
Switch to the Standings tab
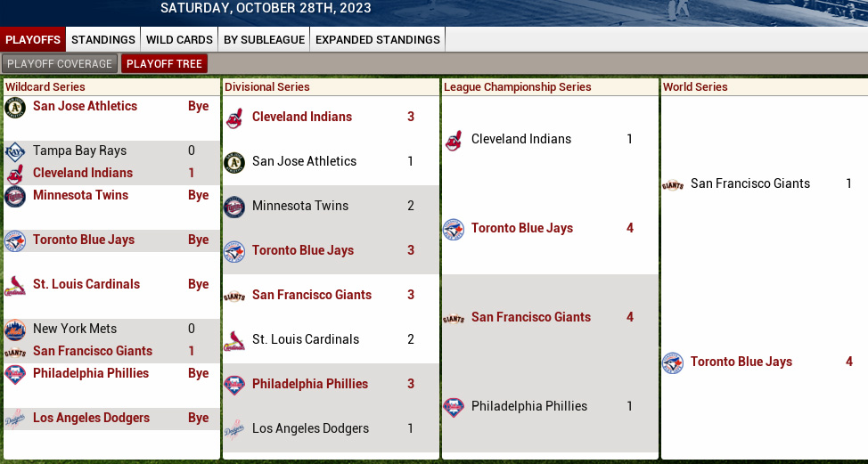point(103,40)
